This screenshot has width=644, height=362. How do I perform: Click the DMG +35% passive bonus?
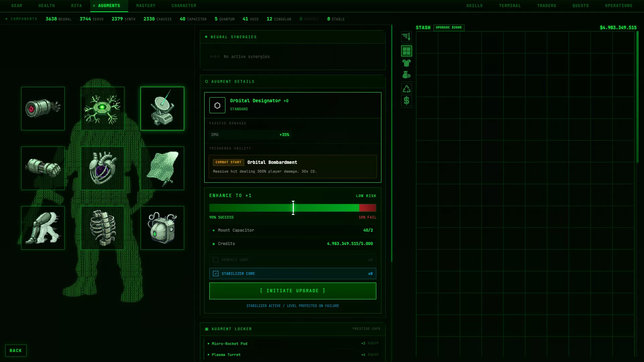250,135
